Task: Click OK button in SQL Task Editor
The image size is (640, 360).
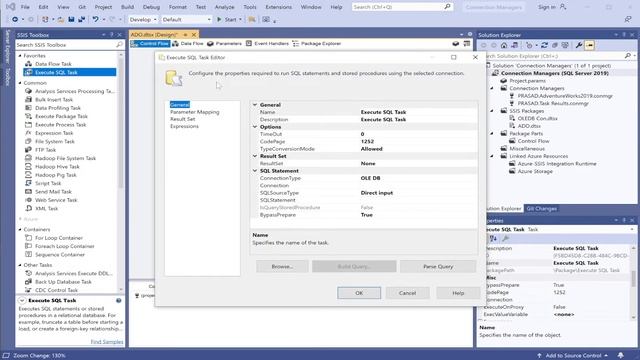Action: (359, 293)
